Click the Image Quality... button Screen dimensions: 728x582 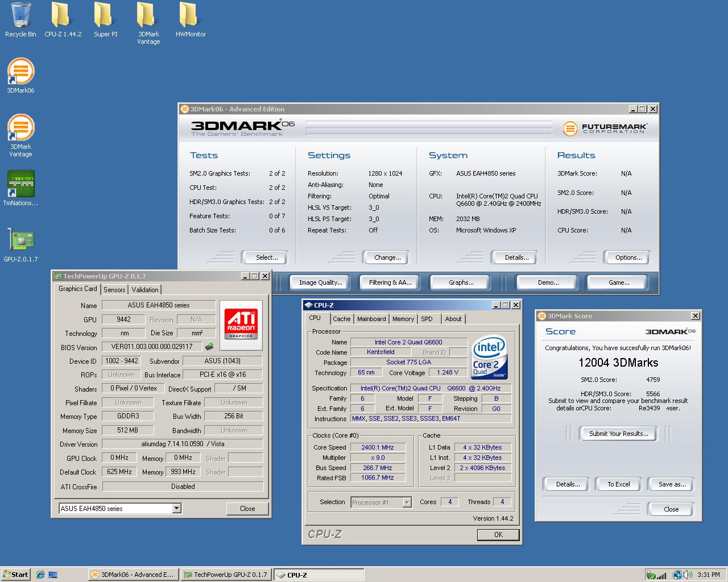pyautogui.click(x=321, y=282)
